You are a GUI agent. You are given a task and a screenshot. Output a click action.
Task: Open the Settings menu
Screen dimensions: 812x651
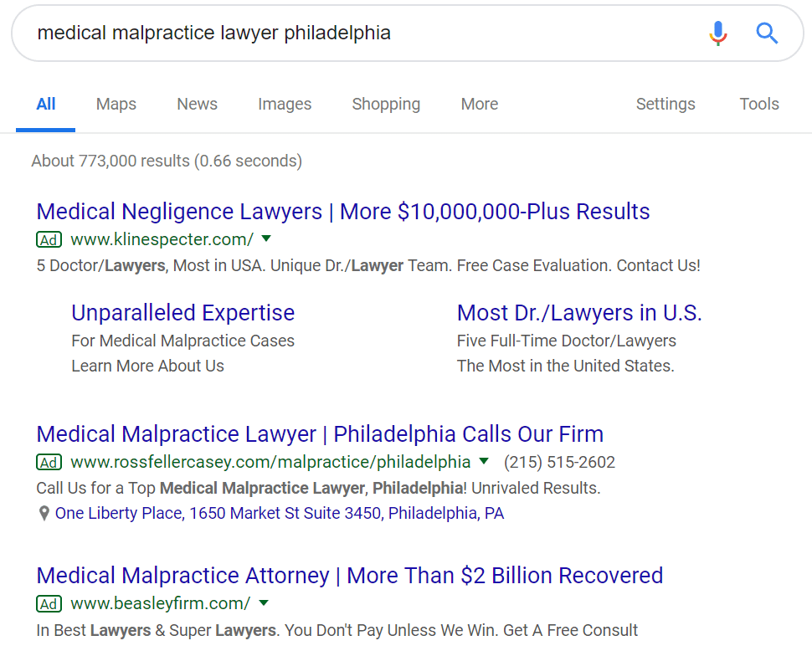666,104
